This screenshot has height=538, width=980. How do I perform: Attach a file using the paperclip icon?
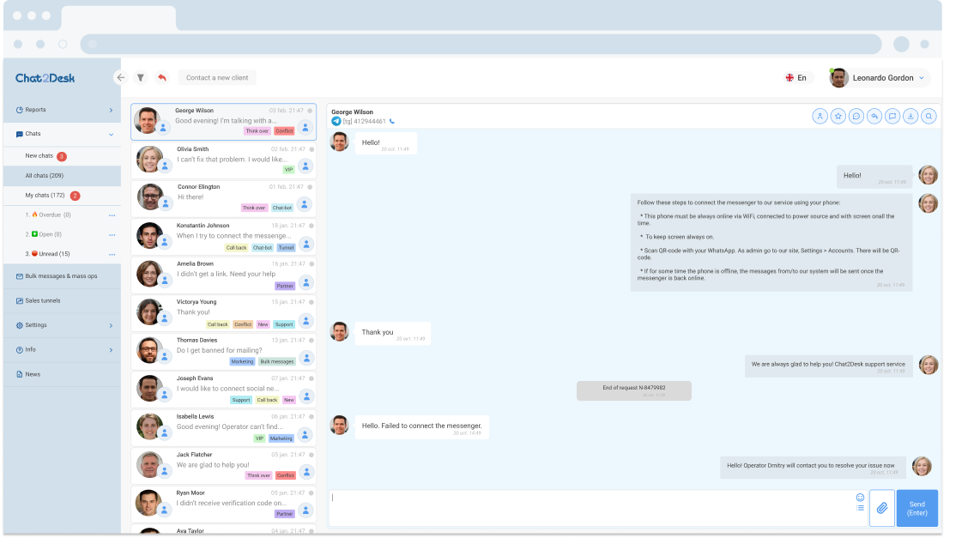point(882,508)
